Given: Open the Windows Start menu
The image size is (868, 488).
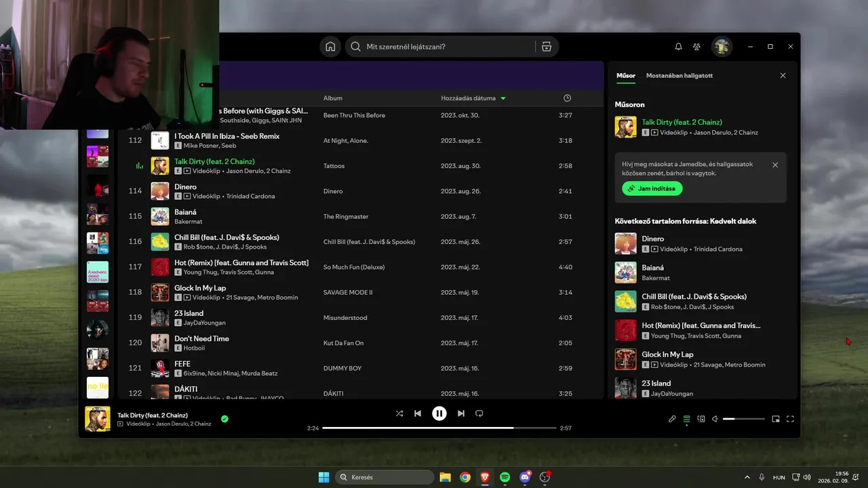Looking at the screenshot, I should pyautogui.click(x=323, y=477).
